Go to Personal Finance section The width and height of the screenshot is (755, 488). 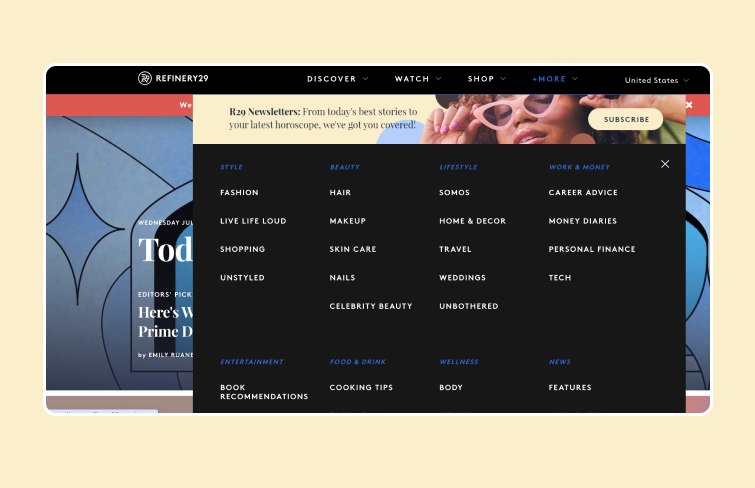(x=592, y=249)
